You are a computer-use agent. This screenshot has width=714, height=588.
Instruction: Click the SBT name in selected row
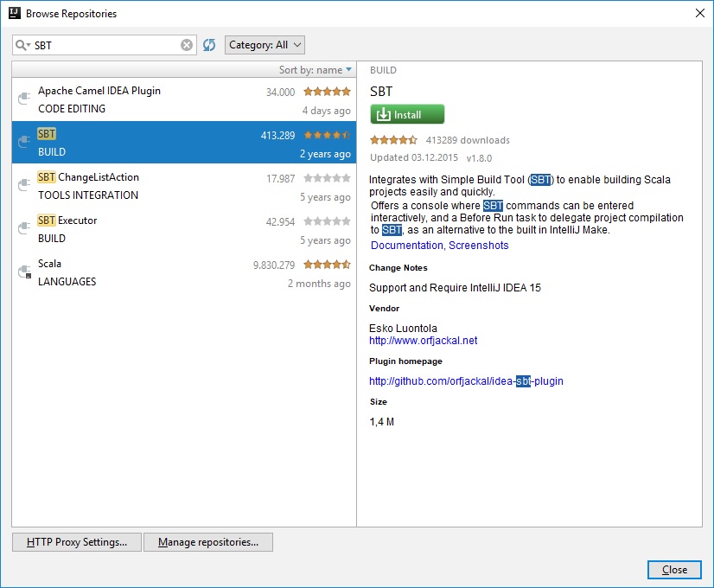tap(47, 134)
